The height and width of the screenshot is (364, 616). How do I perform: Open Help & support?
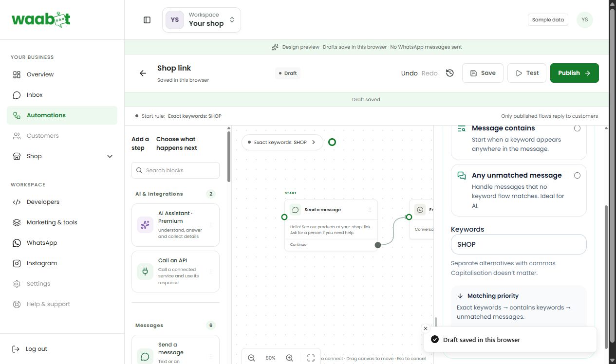(x=62, y=304)
